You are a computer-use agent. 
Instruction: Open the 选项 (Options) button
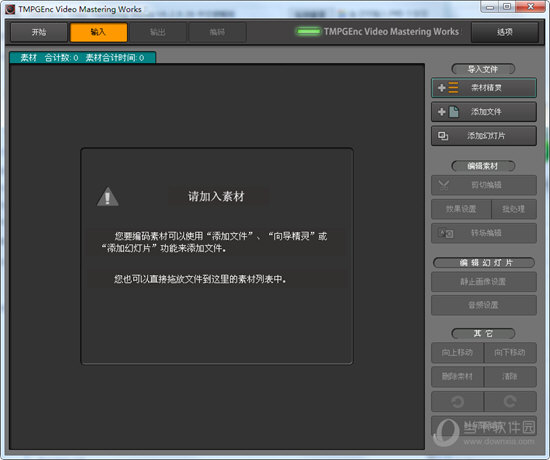coord(504,32)
